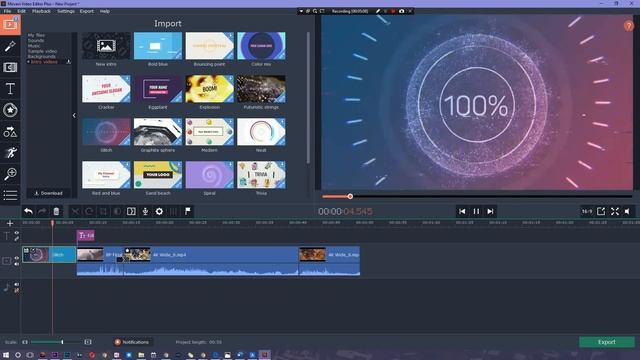Open the Pan and Zoom magnifier tool

pyautogui.click(x=10, y=174)
